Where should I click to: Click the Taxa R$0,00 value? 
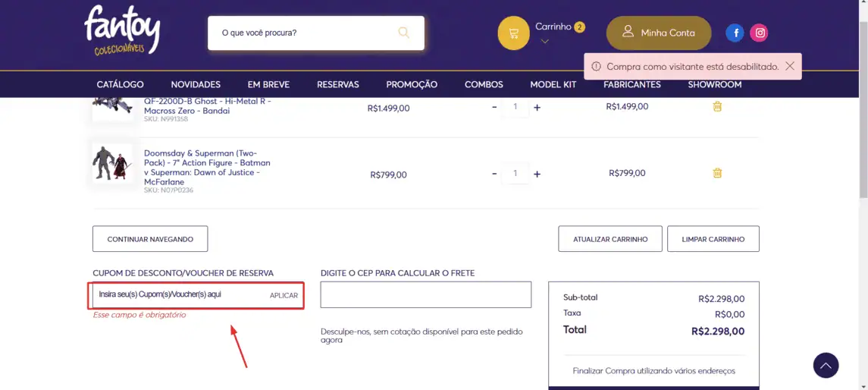(729, 315)
